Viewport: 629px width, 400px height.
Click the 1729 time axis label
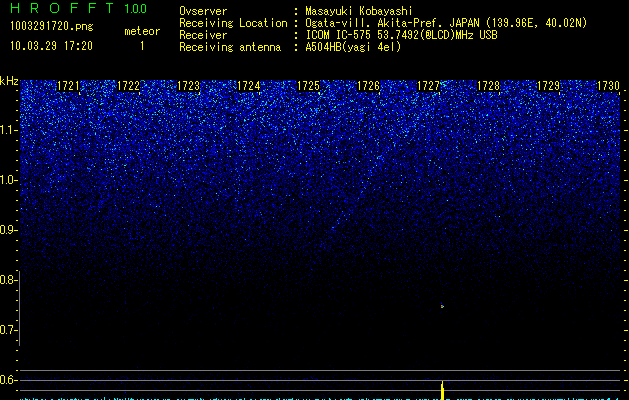coord(548,86)
